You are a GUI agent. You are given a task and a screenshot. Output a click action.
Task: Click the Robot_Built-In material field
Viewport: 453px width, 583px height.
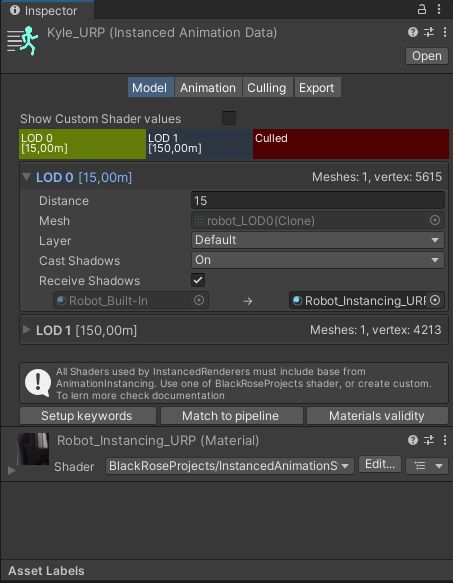[131, 300]
